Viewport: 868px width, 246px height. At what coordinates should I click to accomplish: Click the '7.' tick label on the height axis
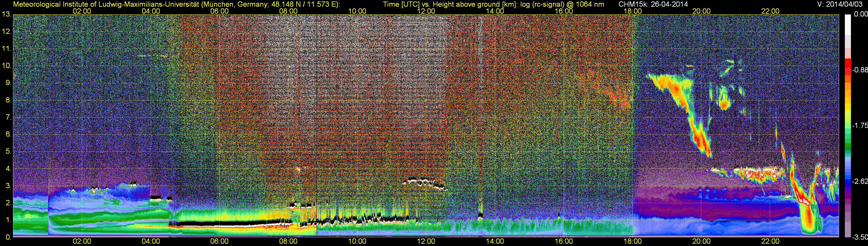tap(8, 117)
